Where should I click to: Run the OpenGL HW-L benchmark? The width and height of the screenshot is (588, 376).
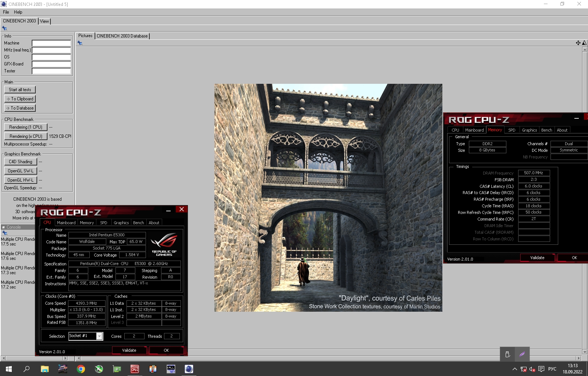[x=21, y=180]
